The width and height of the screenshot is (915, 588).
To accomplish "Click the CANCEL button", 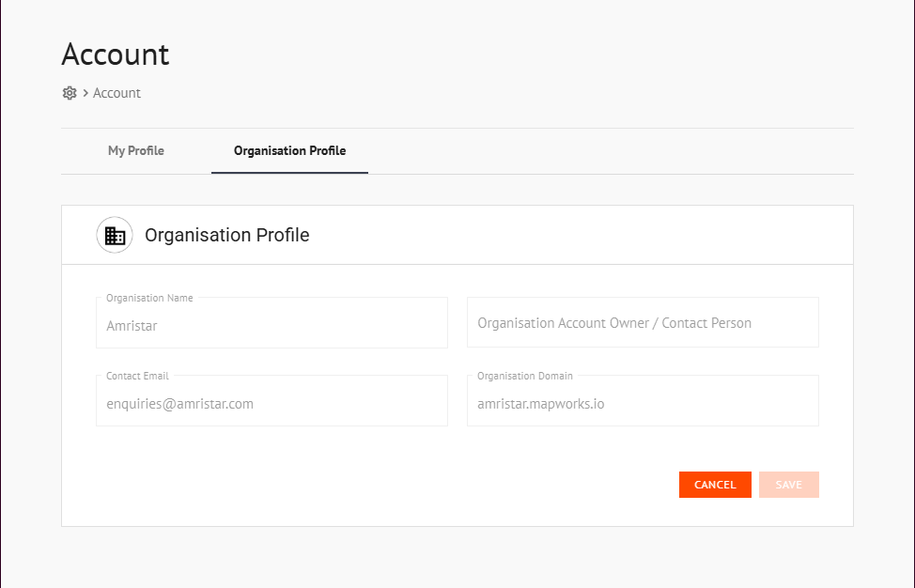I will 715,485.
